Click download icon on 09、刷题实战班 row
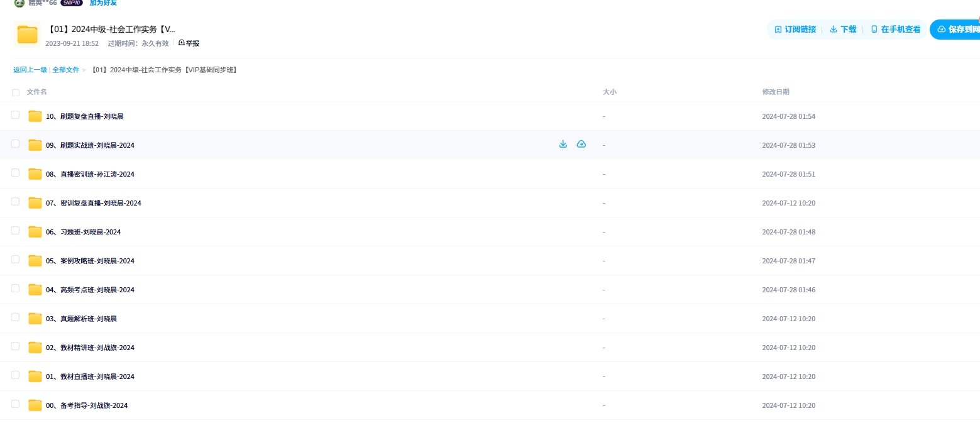The image size is (980, 423). [563, 145]
